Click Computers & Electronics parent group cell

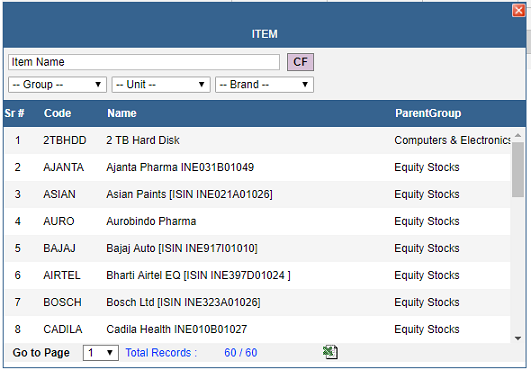pos(452,140)
